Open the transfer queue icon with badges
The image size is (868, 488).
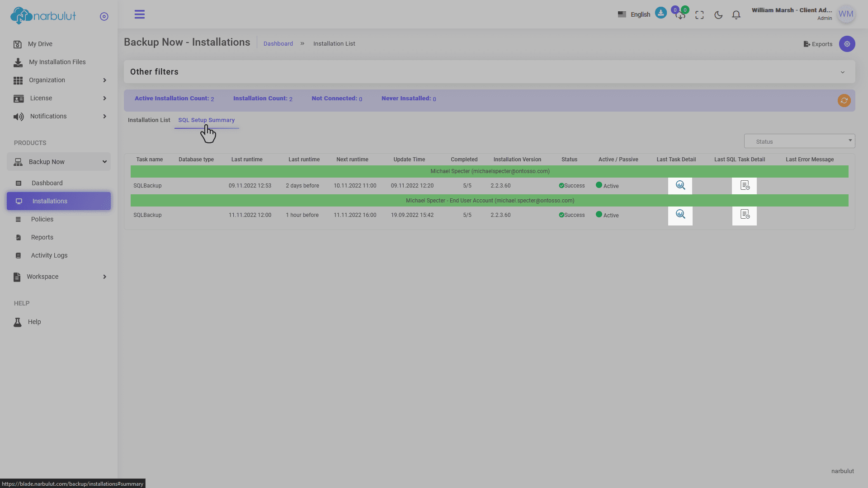coord(680,14)
